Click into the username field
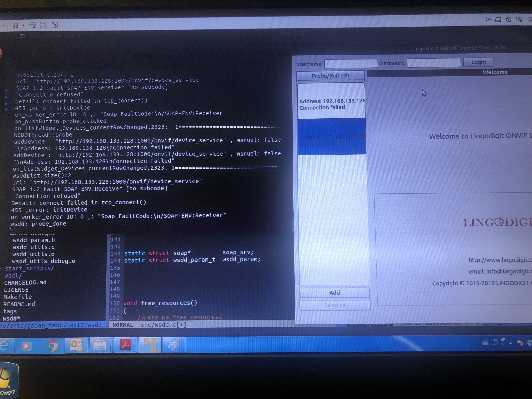532x399 pixels. coord(351,64)
